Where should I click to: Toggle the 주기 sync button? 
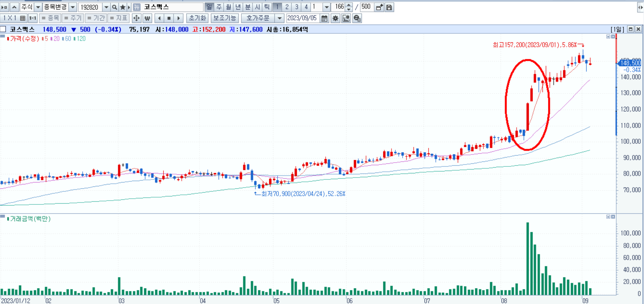pos(73,18)
